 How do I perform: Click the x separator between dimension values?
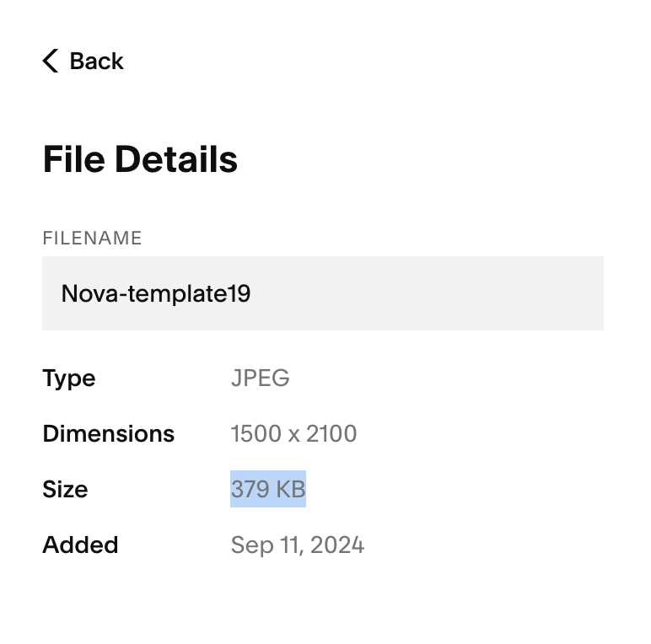point(294,435)
